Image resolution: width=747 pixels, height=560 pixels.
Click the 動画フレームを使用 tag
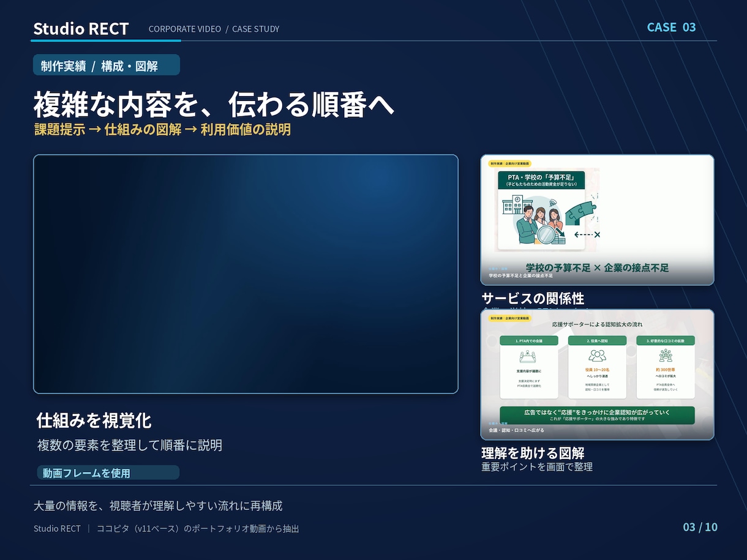pos(108,472)
